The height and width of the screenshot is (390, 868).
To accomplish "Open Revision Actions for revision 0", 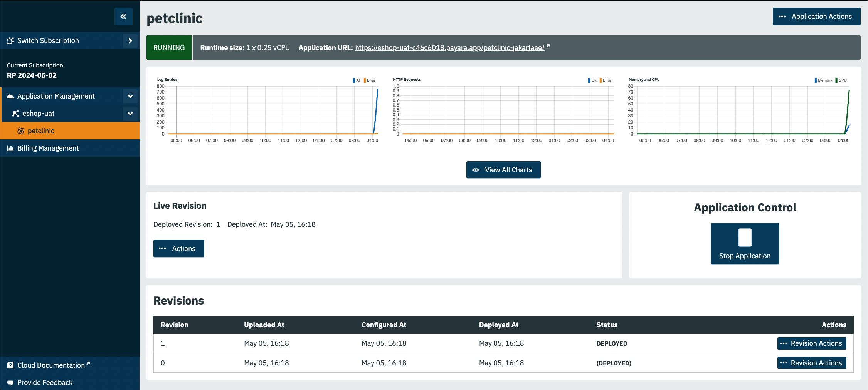I will point(812,363).
